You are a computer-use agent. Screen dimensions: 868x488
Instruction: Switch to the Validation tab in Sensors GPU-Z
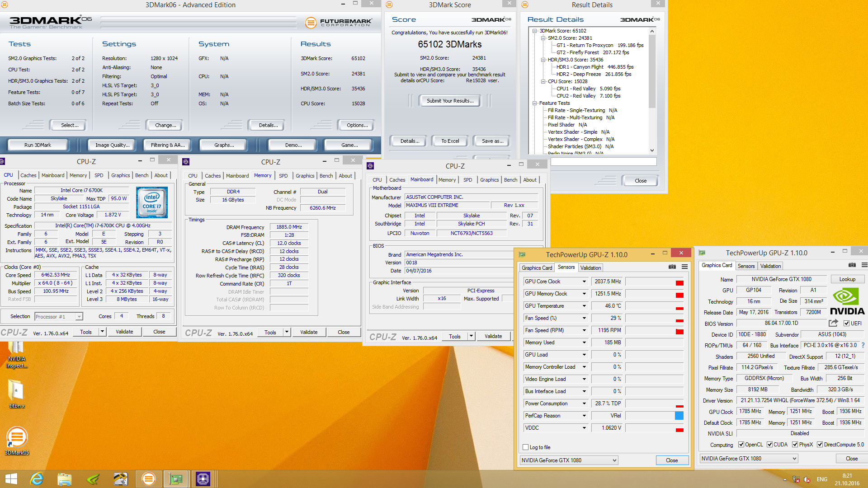(x=590, y=268)
